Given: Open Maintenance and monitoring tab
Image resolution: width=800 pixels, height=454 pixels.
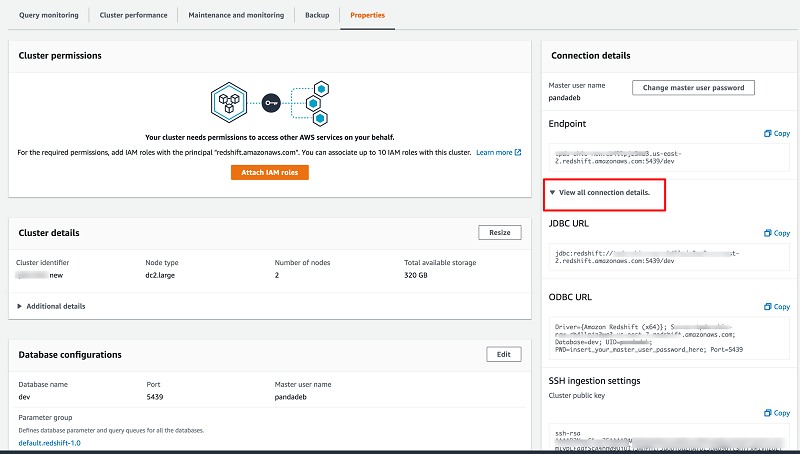Looking at the screenshot, I should pyautogui.click(x=236, y=15).
